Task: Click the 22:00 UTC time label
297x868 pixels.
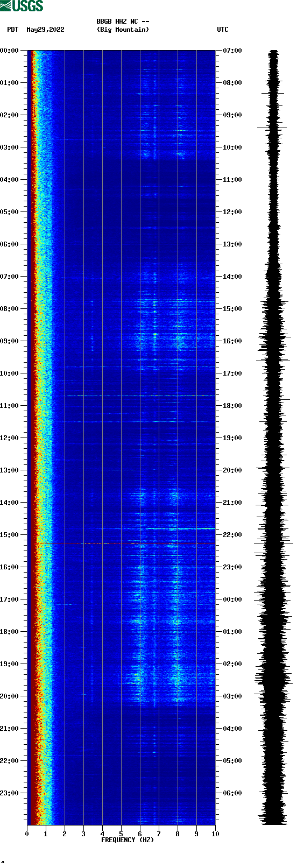Action: click(x=232, y=535)
